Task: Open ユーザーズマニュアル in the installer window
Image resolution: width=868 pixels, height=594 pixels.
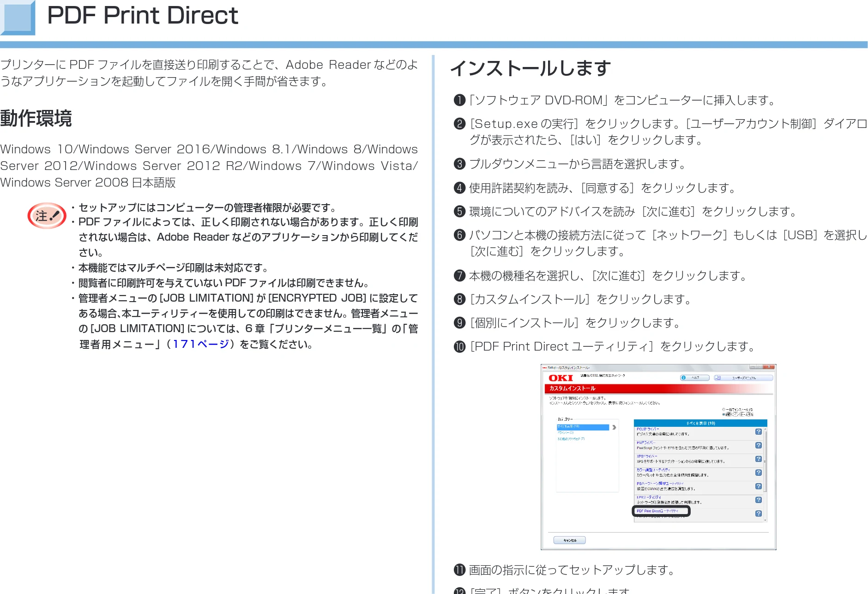Action: pos(743,378)
